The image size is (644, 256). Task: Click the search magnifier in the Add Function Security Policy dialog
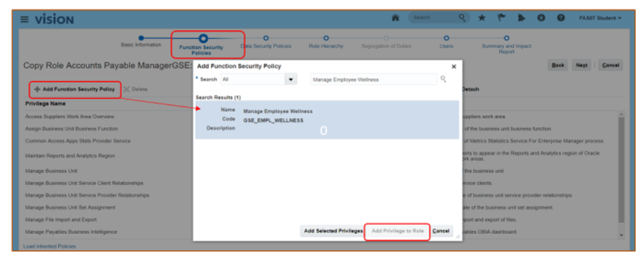(x=443, y=79)
